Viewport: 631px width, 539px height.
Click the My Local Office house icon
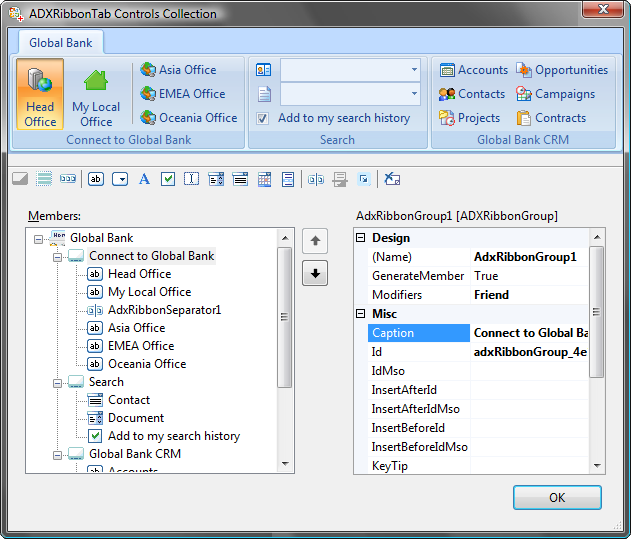pyautogui.click(x=96, y=81)
